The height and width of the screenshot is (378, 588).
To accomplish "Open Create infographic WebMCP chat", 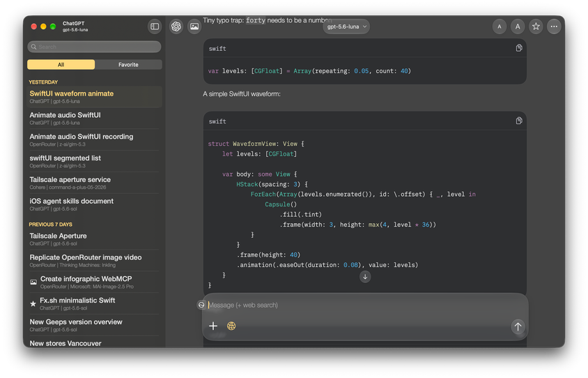I will pyautogui.click(x=94, y=282).
